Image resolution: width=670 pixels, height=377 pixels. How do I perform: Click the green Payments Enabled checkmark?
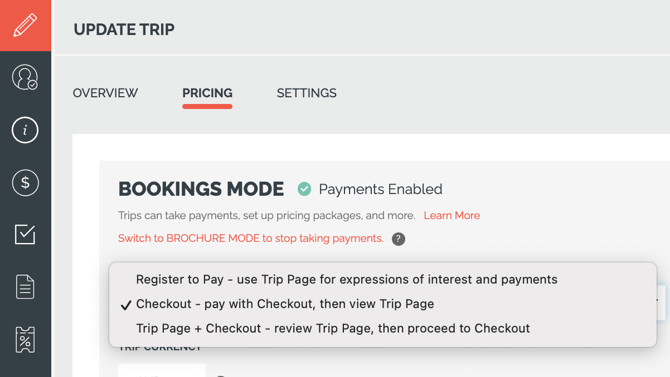(304, 189)
